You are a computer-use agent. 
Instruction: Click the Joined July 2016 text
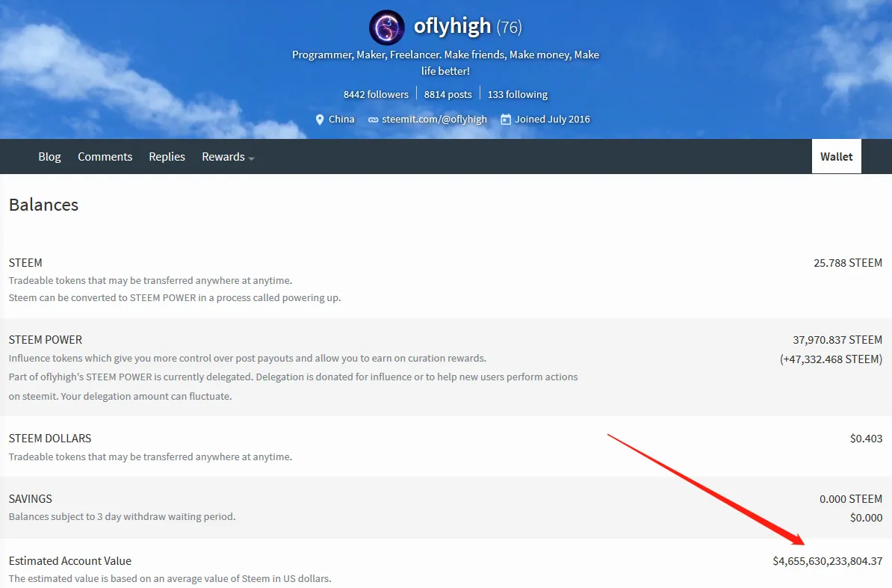(x=552, y=120)
